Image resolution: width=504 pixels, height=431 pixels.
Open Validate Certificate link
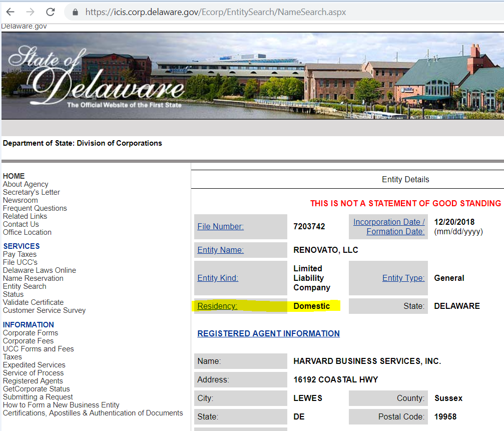click(x=33, y=302)
